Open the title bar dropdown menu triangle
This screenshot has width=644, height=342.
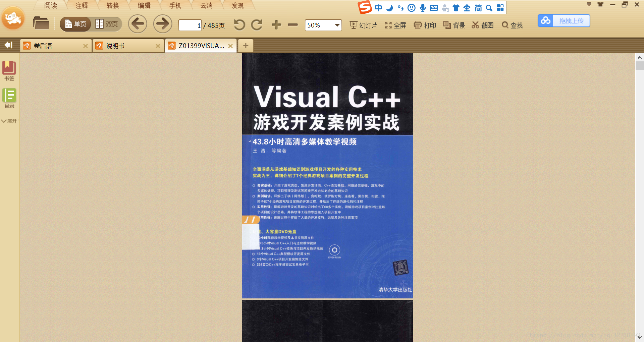[589, 4]
